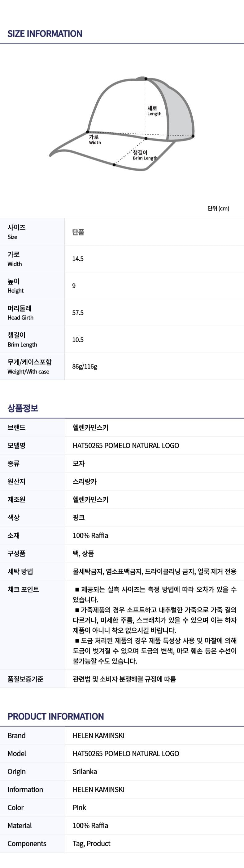Click the weight value 86g/116g

(x=85, y=367)
